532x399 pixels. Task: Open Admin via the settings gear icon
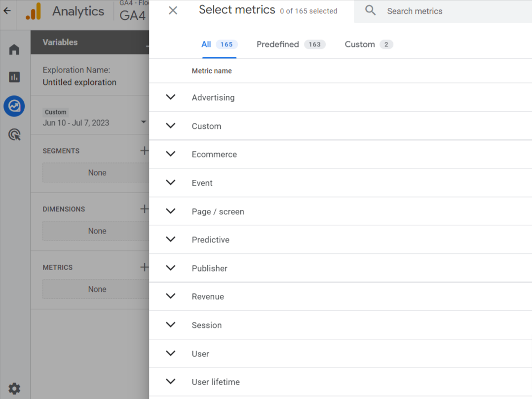pyautogui.click(x=14, y=389)
